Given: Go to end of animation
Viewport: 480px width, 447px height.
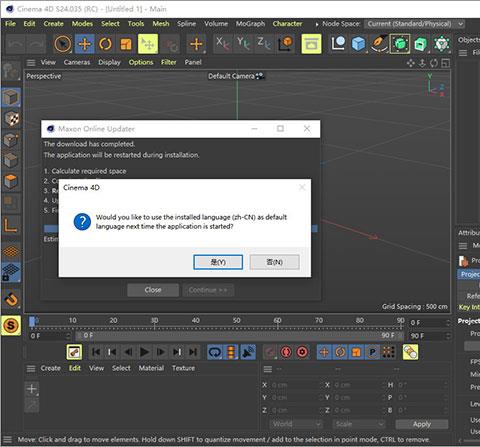Looking at the screenshot, I should click(x=193, y=352).
